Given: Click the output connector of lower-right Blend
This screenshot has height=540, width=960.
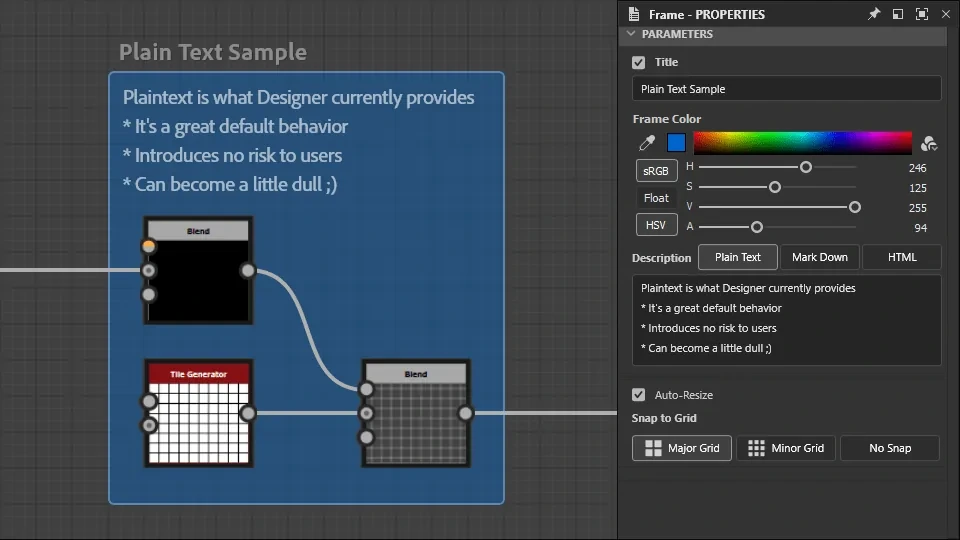Looking at the screenshot, I should point(465,413).
